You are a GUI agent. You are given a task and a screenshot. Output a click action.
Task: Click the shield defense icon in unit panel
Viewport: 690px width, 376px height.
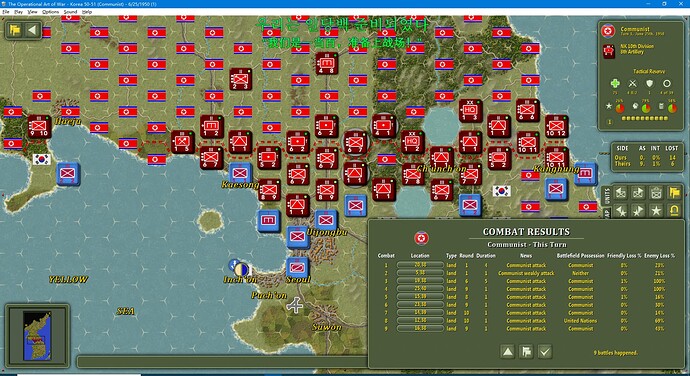pyautogui.click(x=650, y=83)
